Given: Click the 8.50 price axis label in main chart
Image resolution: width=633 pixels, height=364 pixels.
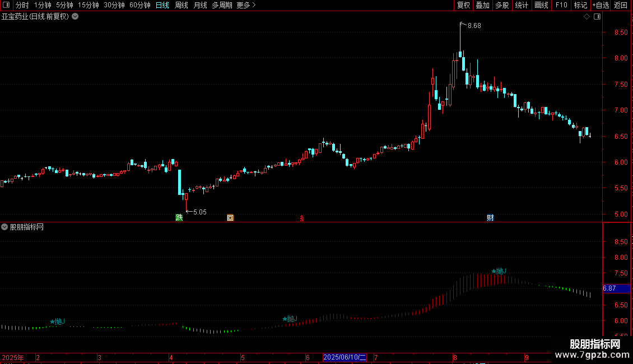Looking at the screenshot, I should [621, 32].
